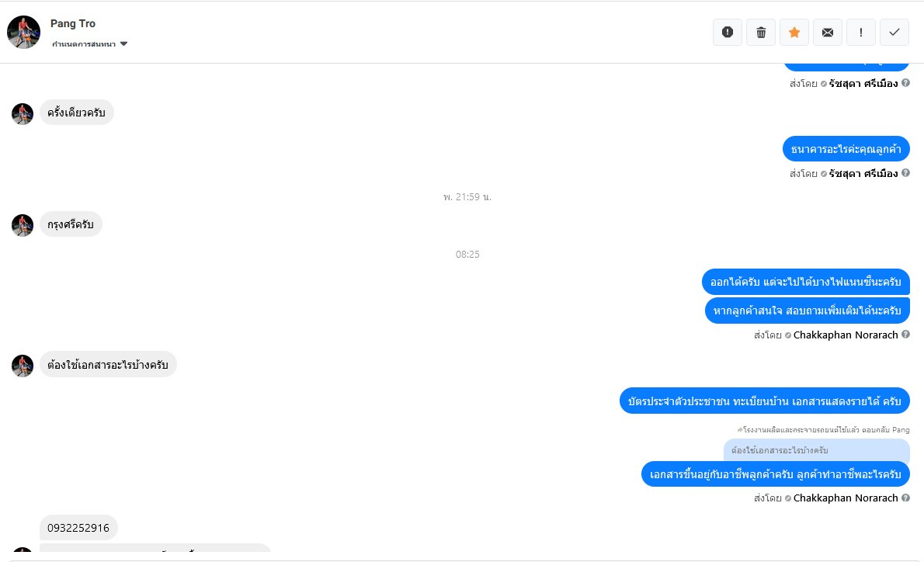Click help icon beside last Chakkaphan Norarach

pos(905,498)
